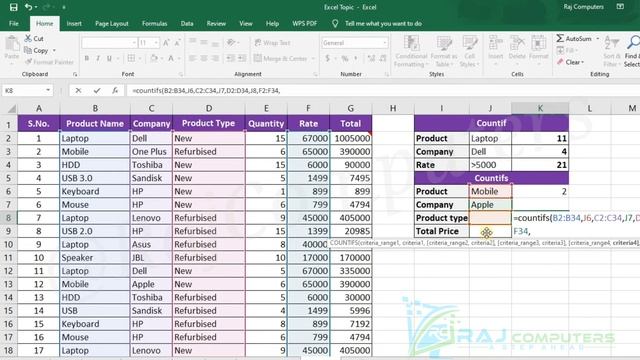Viewport: 640px width, 360px height.
Task: Click the Cut scissors icon
Action: pos(28,38)
